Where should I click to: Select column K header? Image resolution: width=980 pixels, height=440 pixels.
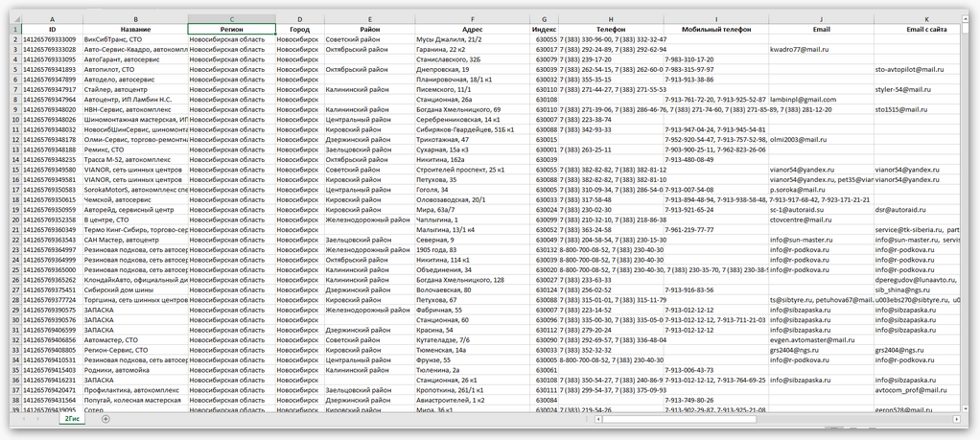pos(926,18)
